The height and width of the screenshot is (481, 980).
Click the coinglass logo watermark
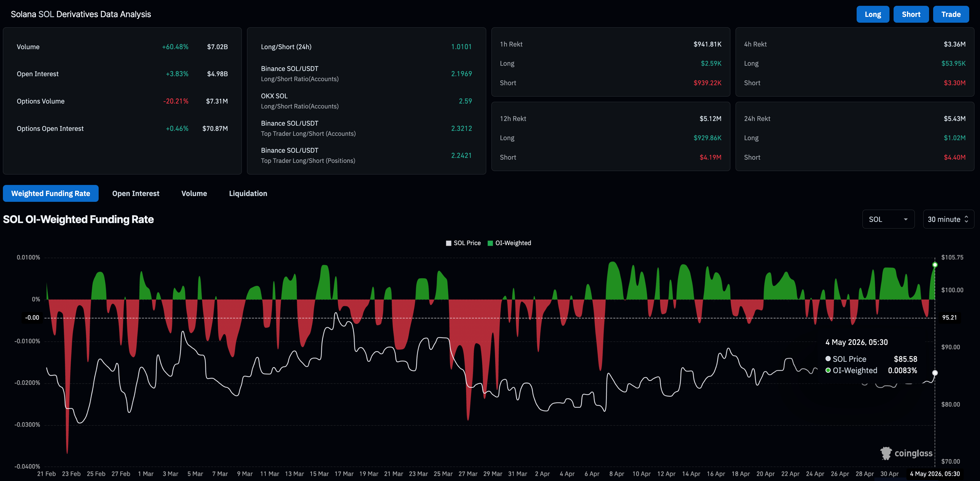click(x=906, y=453)
